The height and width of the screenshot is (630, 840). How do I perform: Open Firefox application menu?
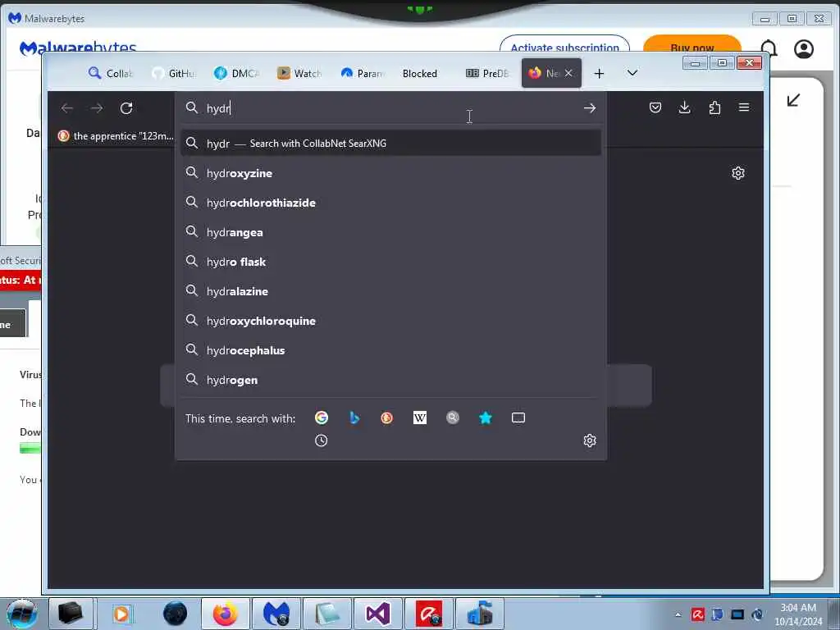[x=744, y=107]
